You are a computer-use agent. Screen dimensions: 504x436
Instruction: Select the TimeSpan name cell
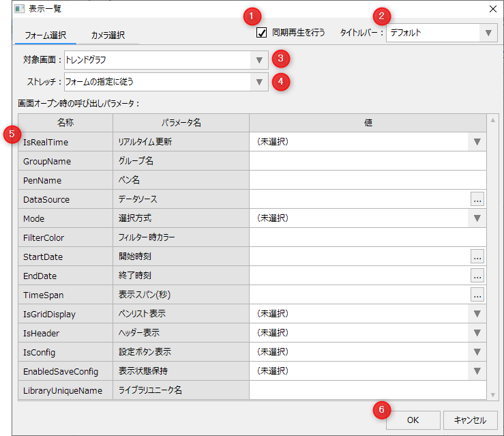point(65,295)
